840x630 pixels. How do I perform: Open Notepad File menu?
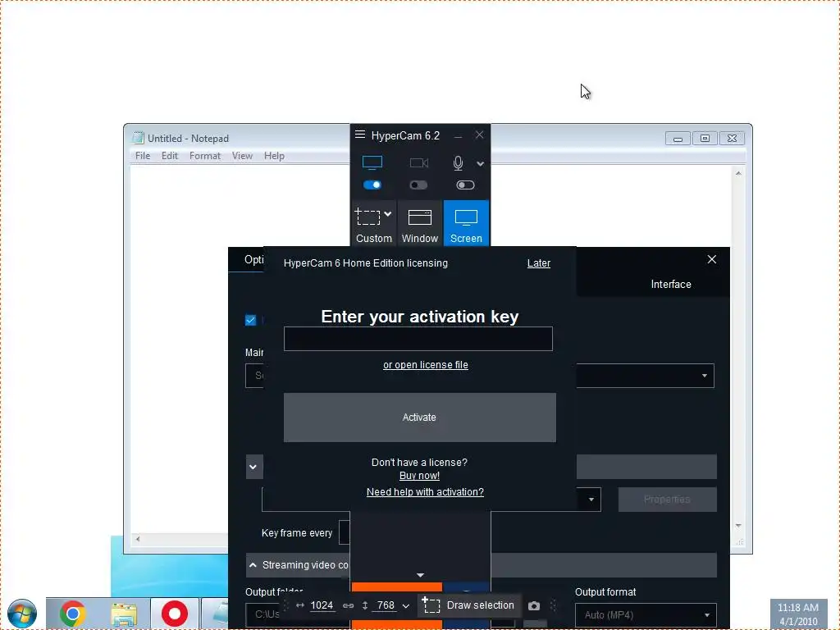[143, 156]
